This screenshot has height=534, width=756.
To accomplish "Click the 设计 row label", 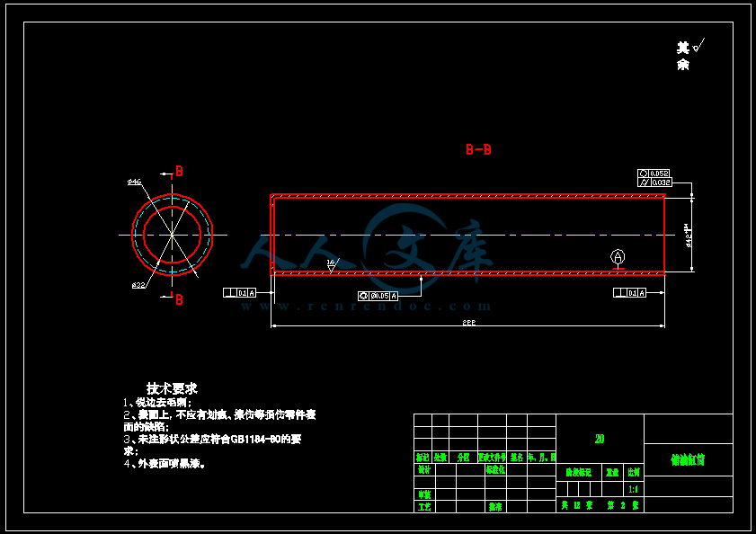I will [x=424, y=469].
